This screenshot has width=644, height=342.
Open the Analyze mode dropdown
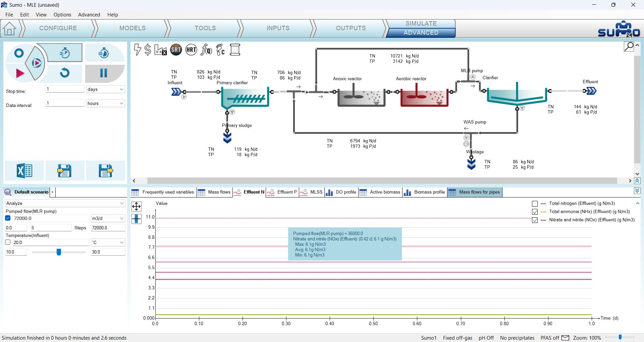click(x=65, y=203)
